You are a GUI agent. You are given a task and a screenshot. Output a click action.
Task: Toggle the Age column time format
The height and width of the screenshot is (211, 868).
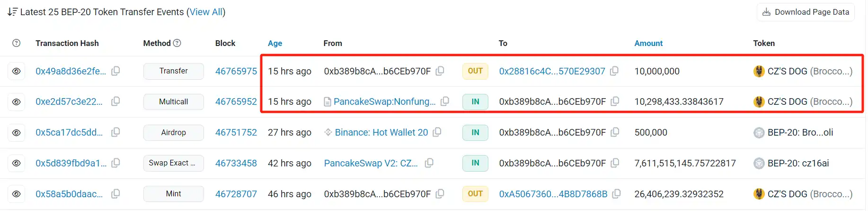(275, 43)
